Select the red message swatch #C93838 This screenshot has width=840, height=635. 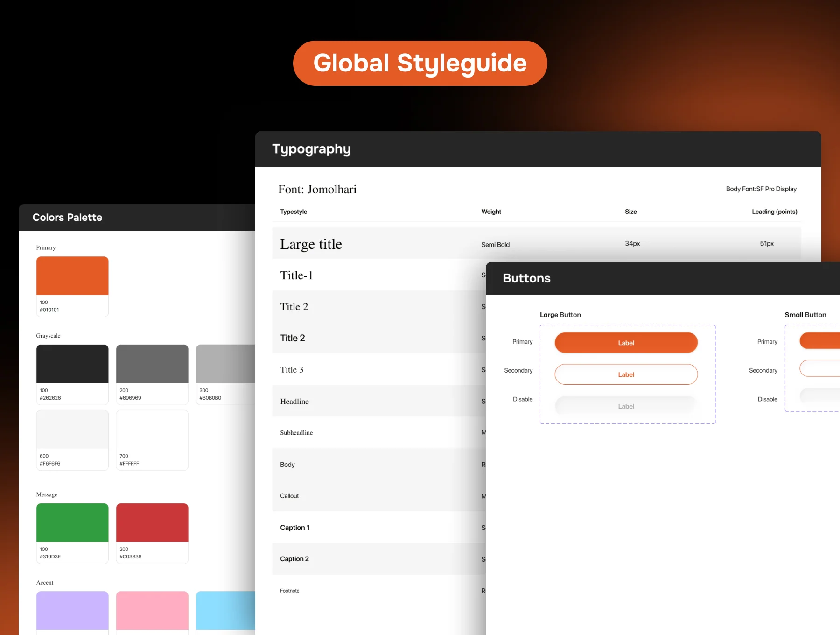point(152,533)
